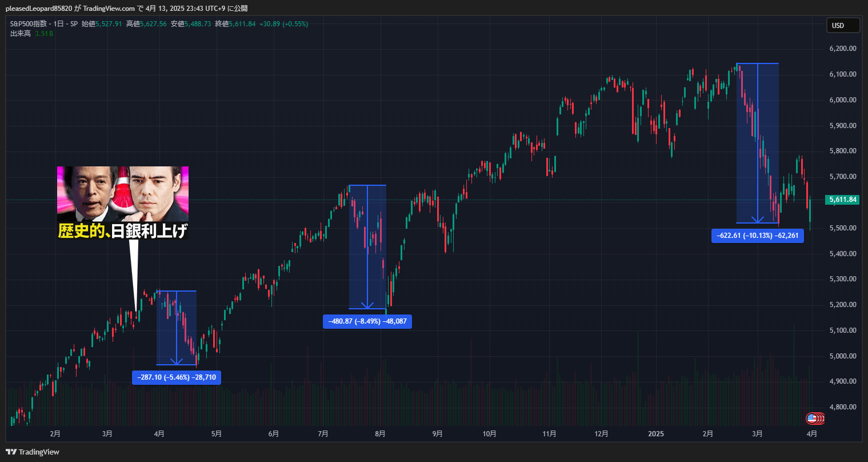The height and width of the screenshot is (462, 868).
Task: Click the 歴史的、日銀利上げ thumbnail image
Action: [123, 202]
